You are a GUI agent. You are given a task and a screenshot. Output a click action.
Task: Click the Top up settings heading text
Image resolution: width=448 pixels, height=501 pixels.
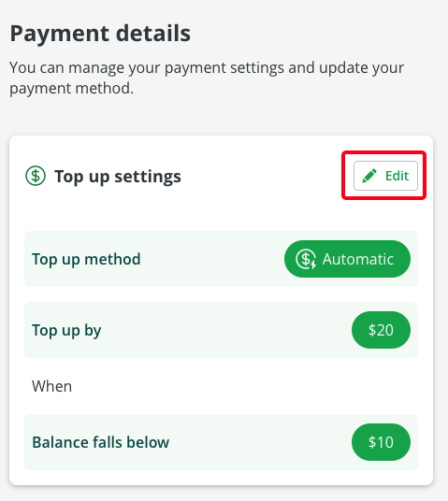pyautogui.click(x=118, y=177)
